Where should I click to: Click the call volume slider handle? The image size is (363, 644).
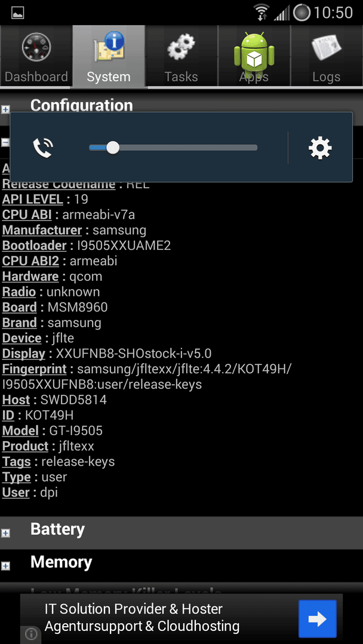pyautogui.click(x=113, y=148)
